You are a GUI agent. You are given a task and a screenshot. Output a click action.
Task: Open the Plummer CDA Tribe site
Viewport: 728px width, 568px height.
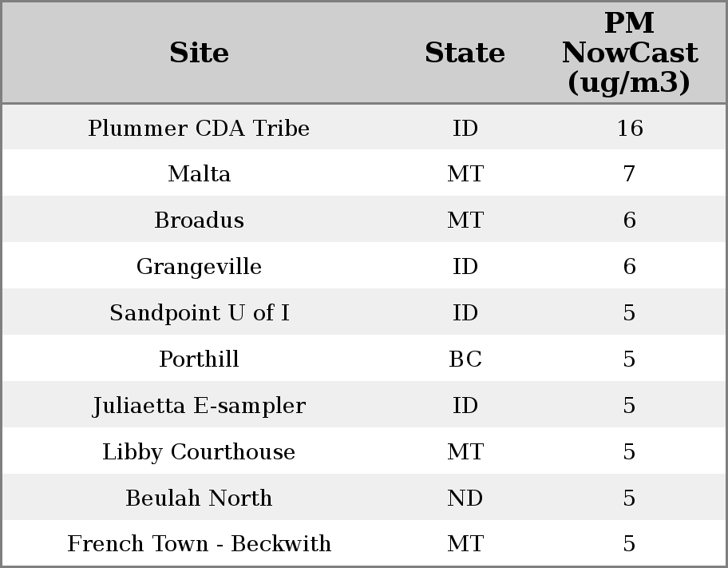[x=199, y=128]
